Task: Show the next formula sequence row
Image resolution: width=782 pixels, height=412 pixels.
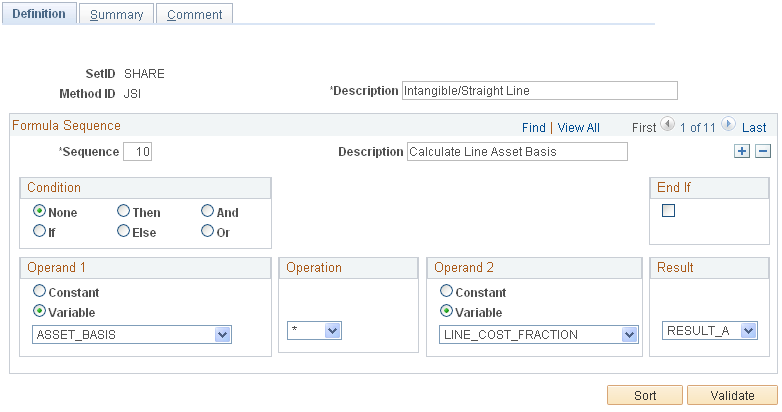Action: click(x=728, y=126)
